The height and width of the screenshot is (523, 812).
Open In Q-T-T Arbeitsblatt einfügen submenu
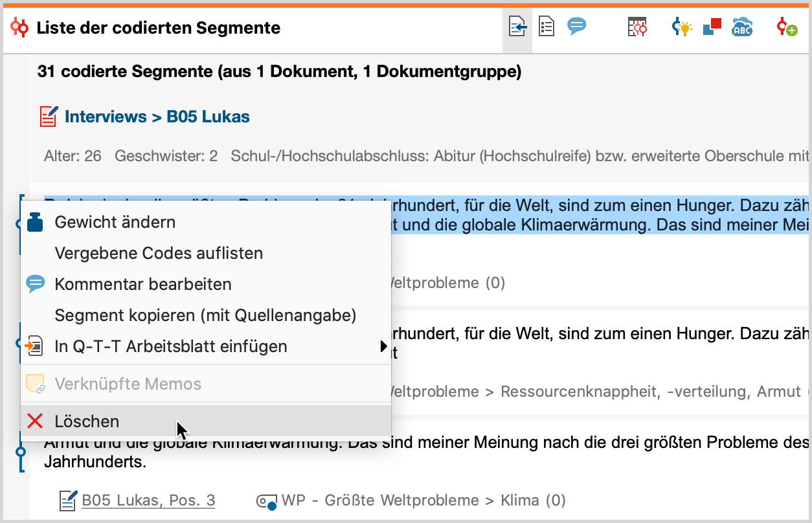click(x=206, y=346)
